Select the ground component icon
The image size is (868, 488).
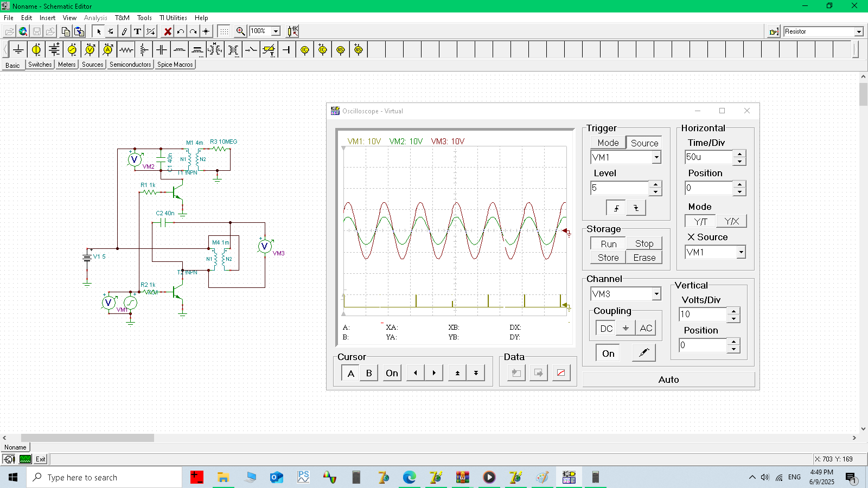click(x=18, y=50)
